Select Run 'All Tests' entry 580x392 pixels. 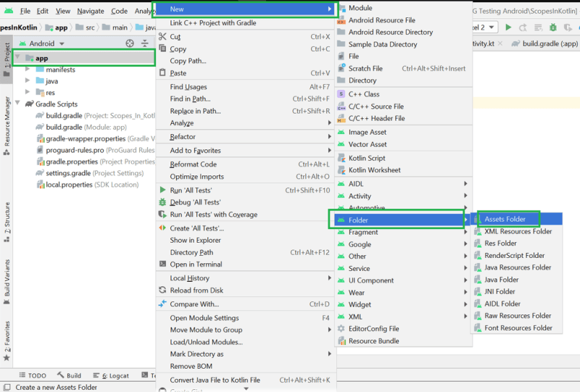point(245,191)
